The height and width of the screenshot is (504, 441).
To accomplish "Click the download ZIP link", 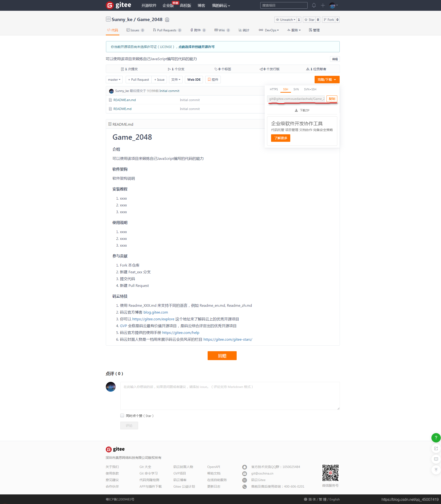I will click(302, 110).
